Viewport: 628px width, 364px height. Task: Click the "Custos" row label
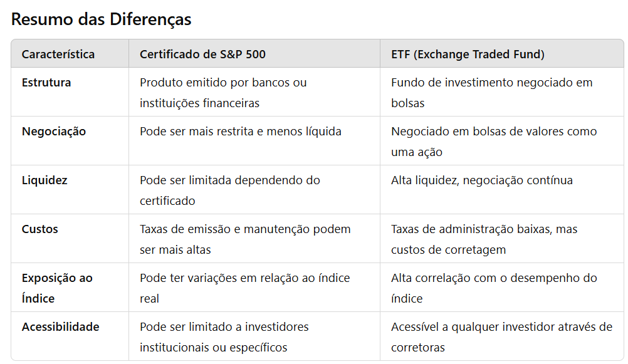(x=39, y=229)
